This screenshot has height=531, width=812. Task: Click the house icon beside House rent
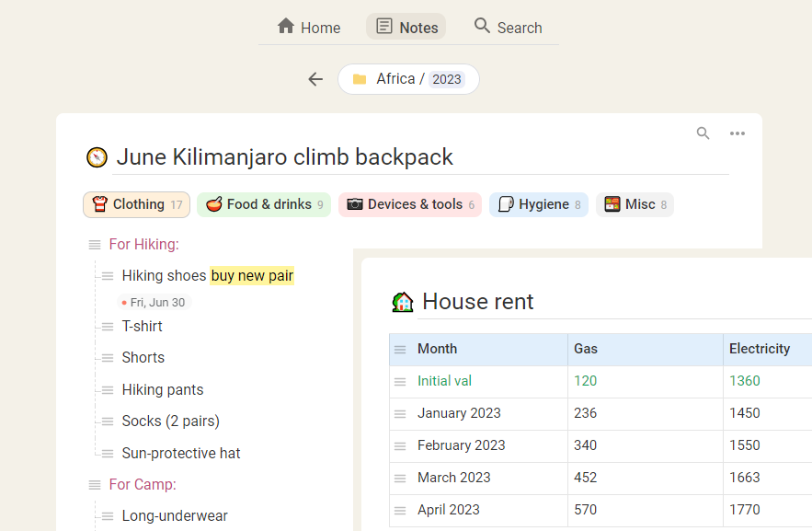pos(403,302)
